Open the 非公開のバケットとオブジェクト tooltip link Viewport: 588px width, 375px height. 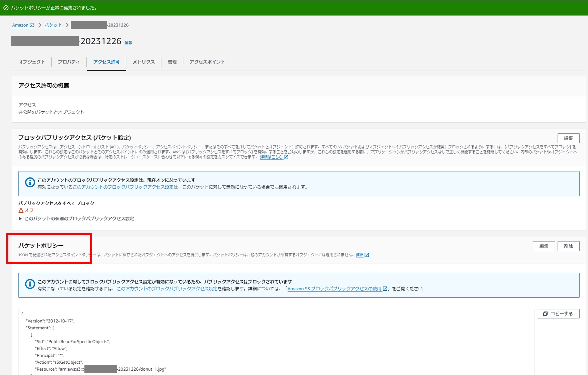point(51,112)
